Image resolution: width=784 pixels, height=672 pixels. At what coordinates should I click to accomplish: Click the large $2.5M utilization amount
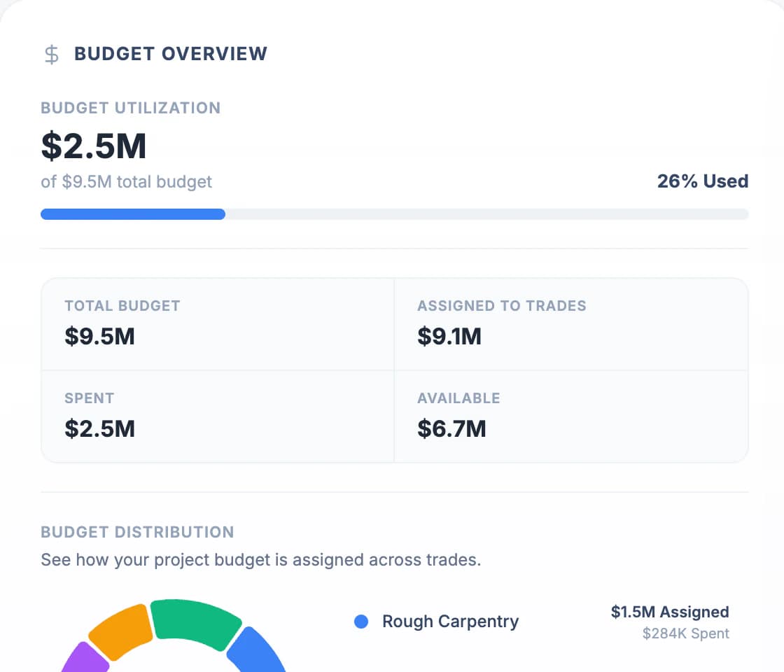[x=94, y=146]
